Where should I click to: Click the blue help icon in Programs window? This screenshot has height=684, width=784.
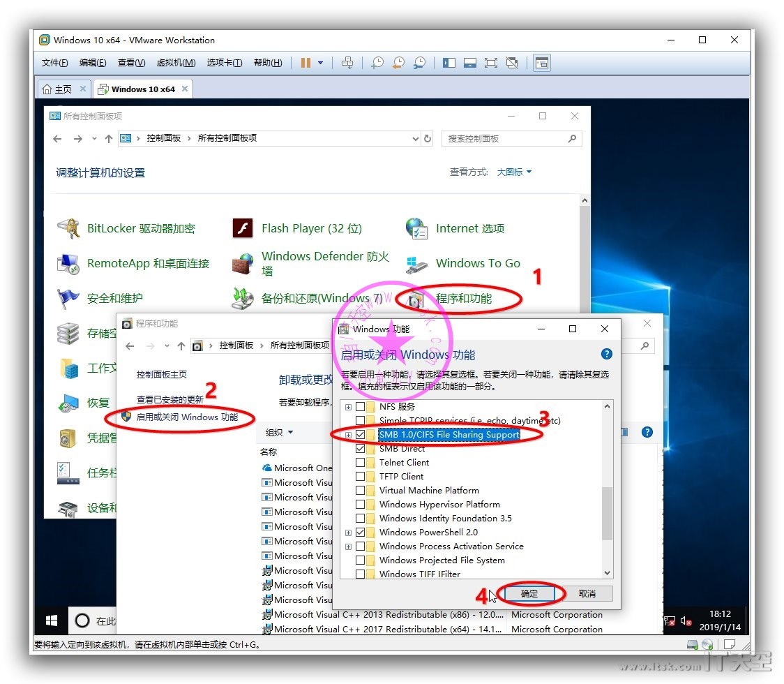[647, 432]
